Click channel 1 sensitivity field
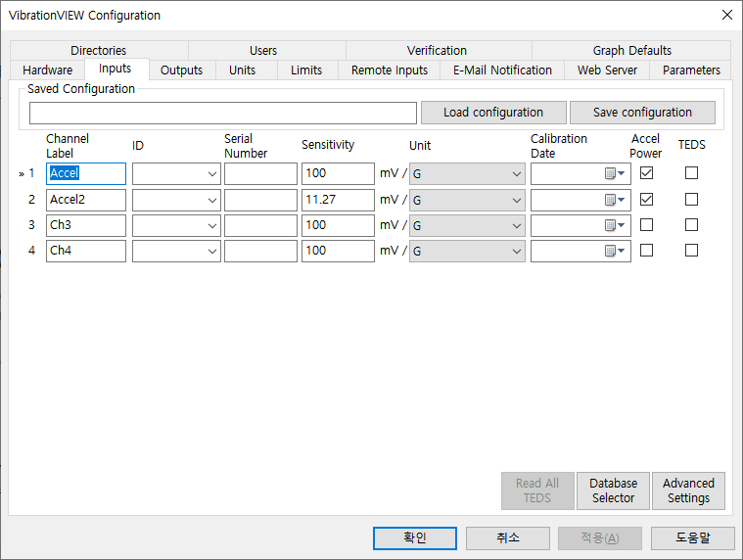The image size is (743, 560). 338,174
